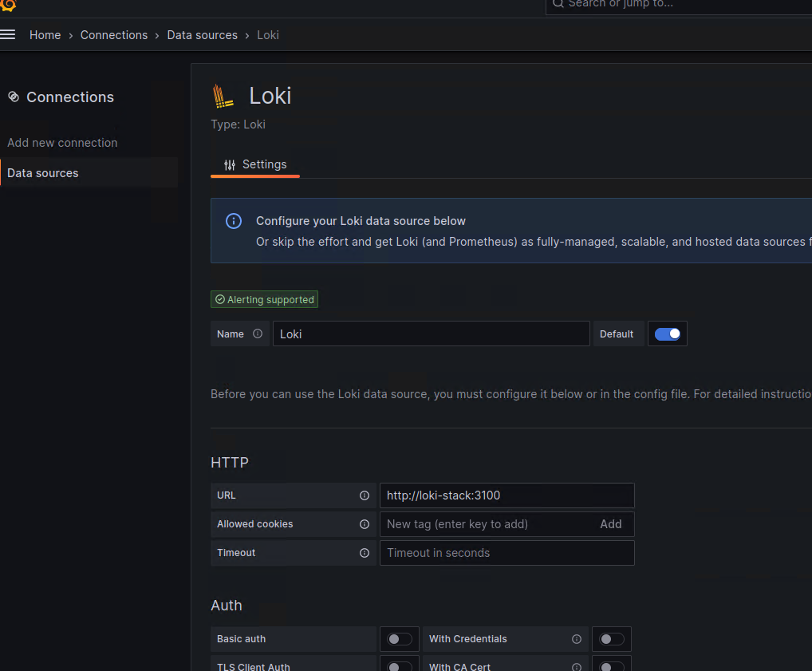Viewport: 812px width, 671px height.
Task: Enable the With CA Cert switch
Action: tap(612, 666)
